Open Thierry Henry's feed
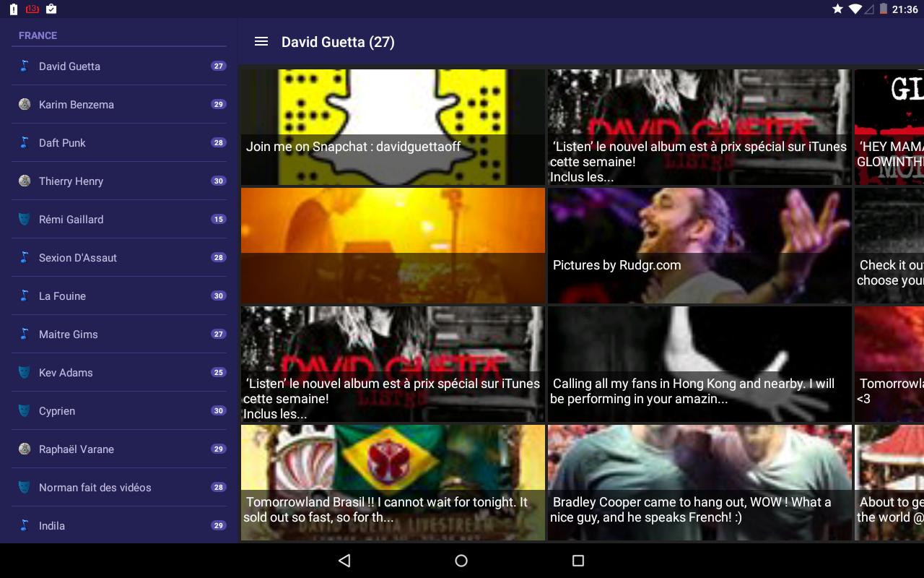924x578 pixels. pos(119,181)
